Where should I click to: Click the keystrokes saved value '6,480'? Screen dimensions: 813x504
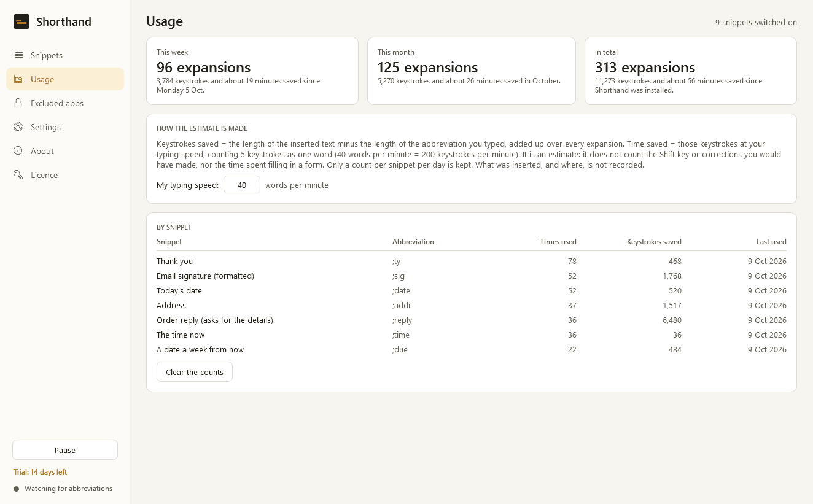(671, 320)
